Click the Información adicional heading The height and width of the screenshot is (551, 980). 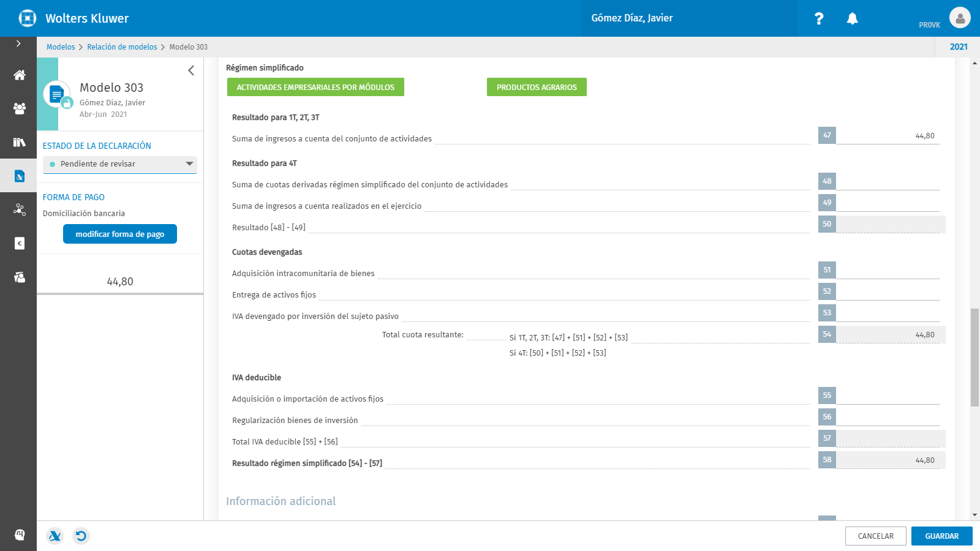pyautogui.click(x=281, y=501)
